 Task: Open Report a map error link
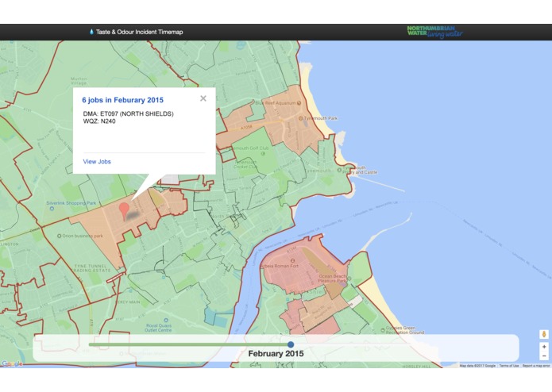pyautogui.click(x=536, y=366)
